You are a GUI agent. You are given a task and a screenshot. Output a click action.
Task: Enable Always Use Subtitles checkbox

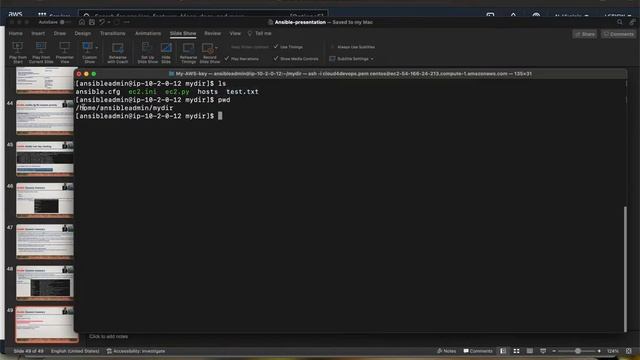coord(332,47)
